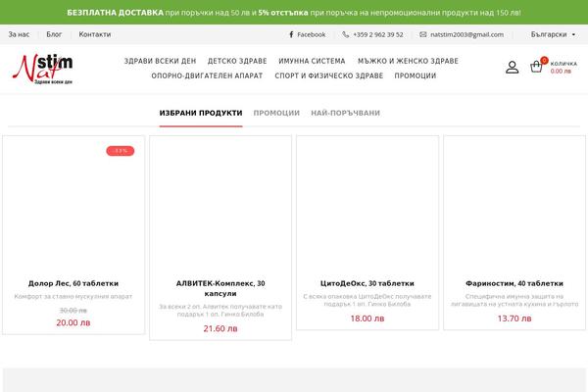This screenshot has width=588, height=392.
Task: Open Здрави всеки ден menu
Action: 160,61
